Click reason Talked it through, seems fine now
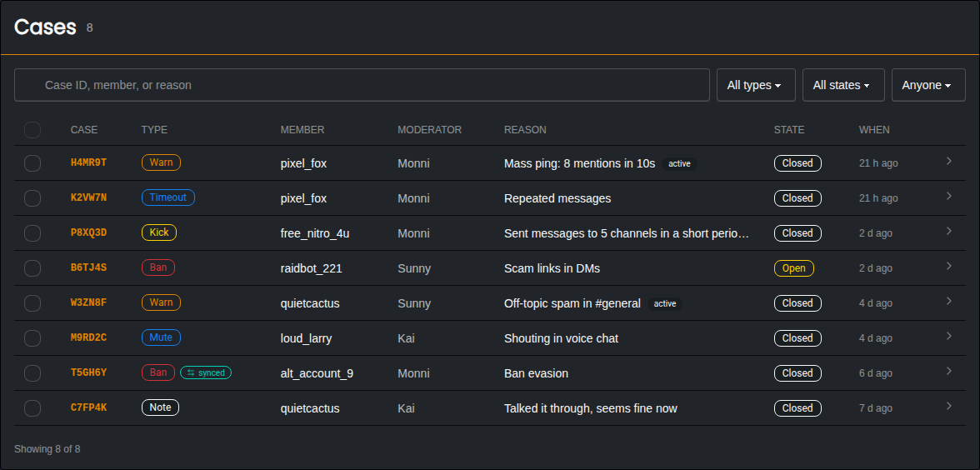 (591, 408)
